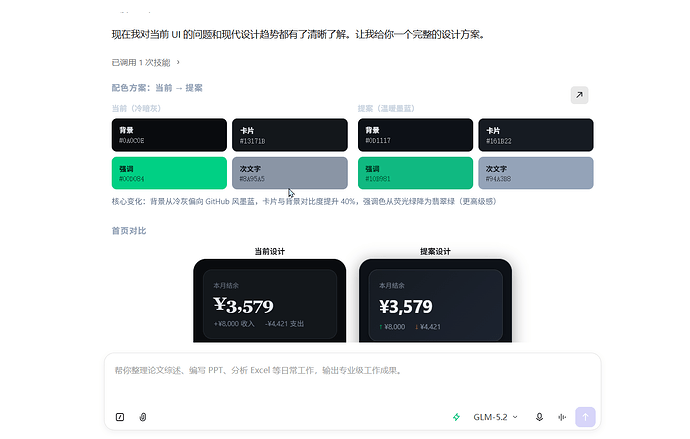Expand the 已调用 1 次技能 row

tap(146, 62)
